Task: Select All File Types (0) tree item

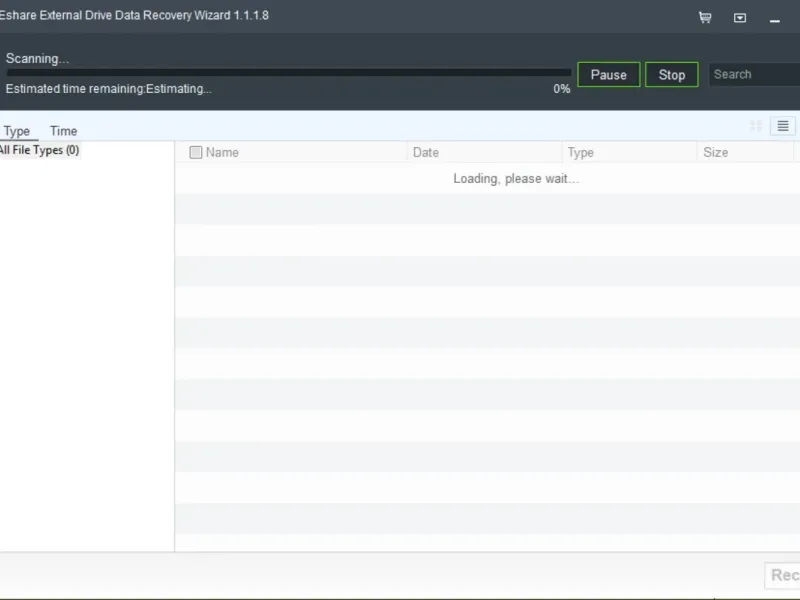Action: pos(39,150)
